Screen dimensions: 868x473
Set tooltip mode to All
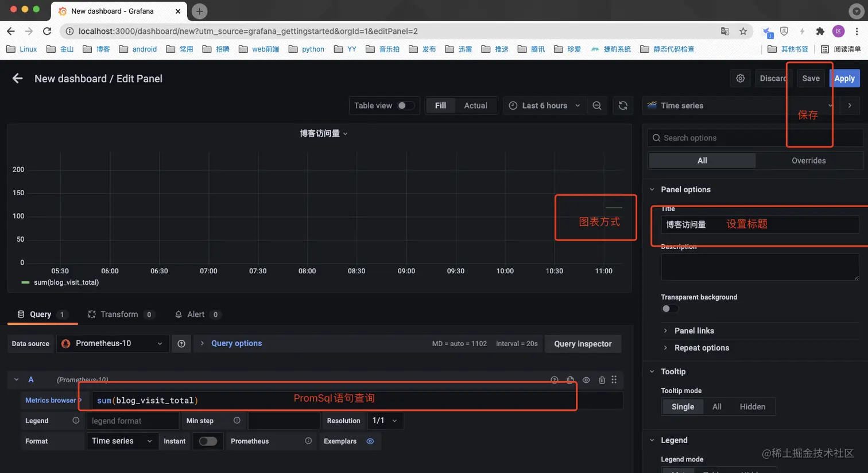(717, 406)
